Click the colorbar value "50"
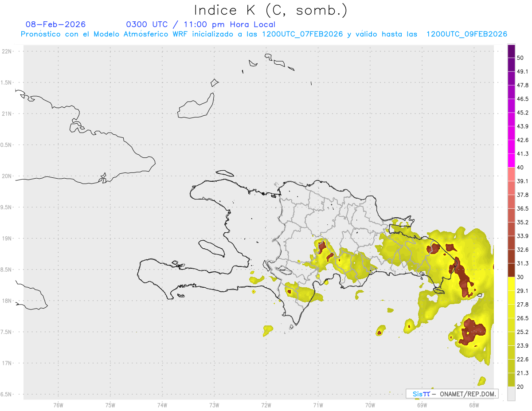 tap(520, 58)
